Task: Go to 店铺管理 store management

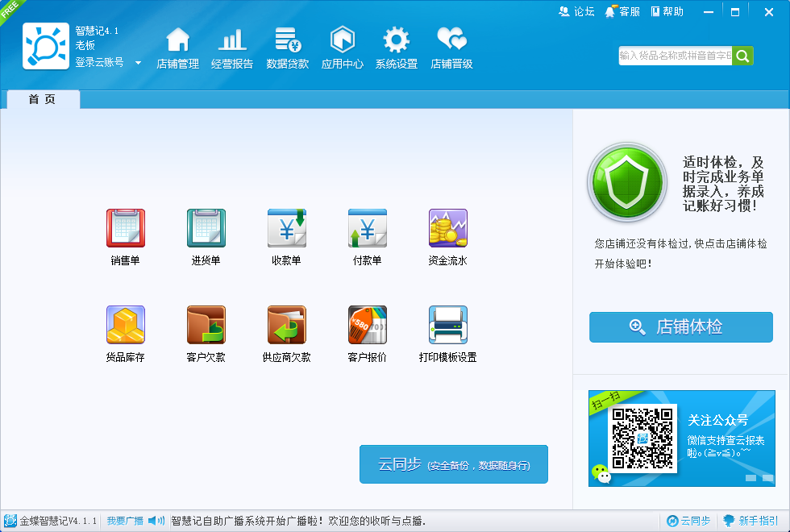Action: coord(177,48)
